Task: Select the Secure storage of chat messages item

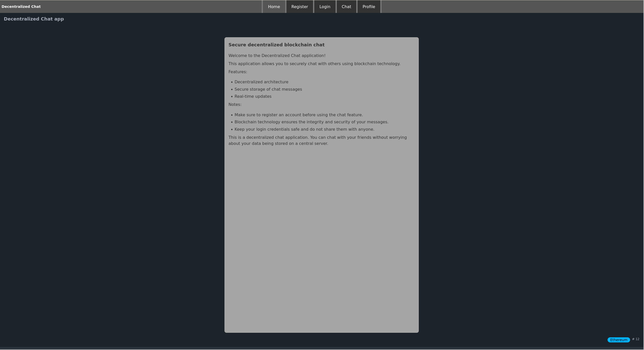Action: tap(268, 89)
